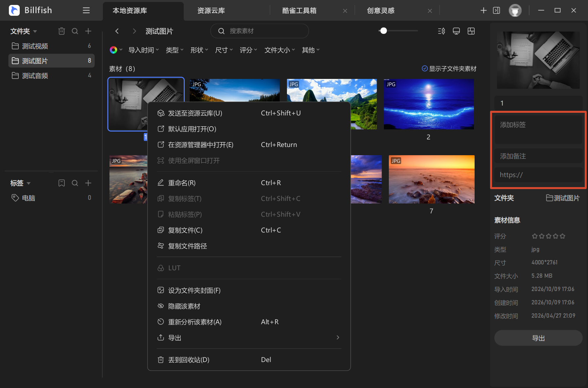Viewport: 588px width, 388px height.
Task: Toggle 显示子文件夹素材 checkbox
Action: pos(425,68)
